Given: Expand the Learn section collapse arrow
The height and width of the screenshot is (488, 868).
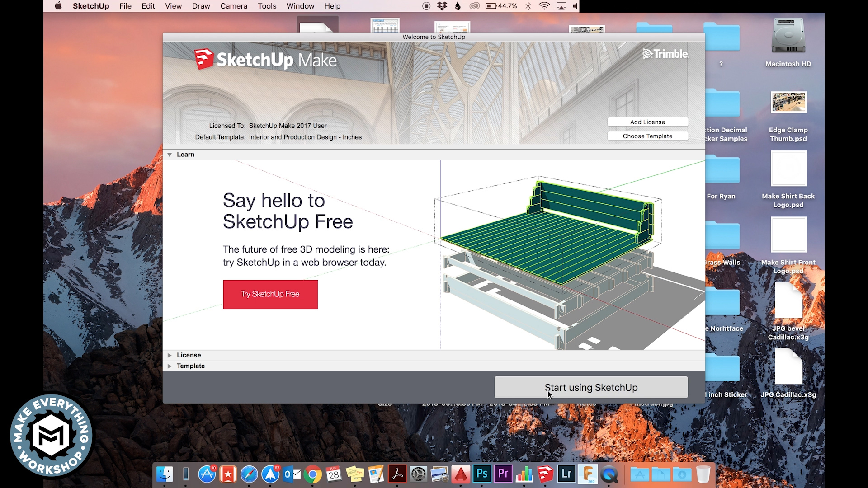Looking at the screenshot, I should (x=170, y=155).
